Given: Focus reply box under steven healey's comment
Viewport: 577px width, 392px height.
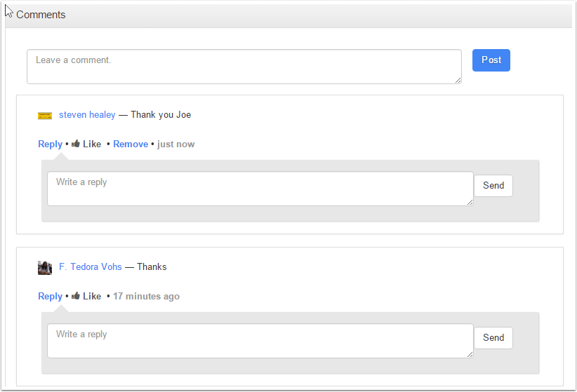Looking at the screenshot, I should tap(260, 189).
